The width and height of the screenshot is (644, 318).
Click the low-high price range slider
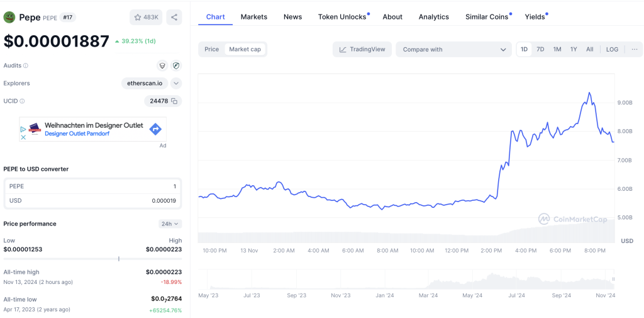pos(92,259)
